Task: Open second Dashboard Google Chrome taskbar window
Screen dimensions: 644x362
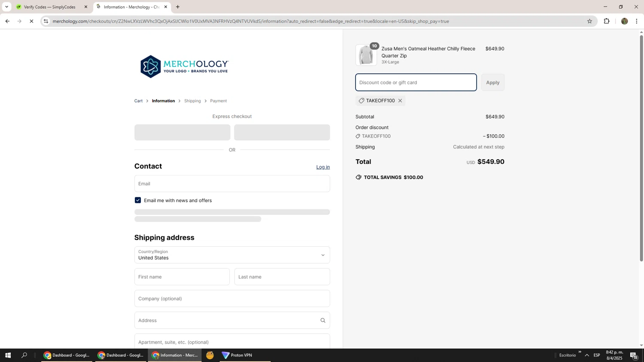Action: 121,355
